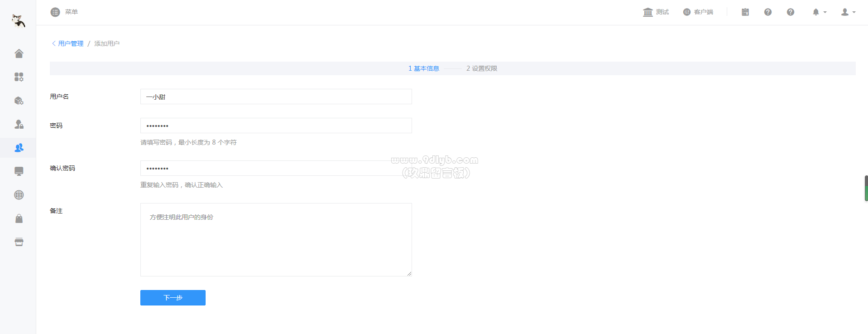Open the calendar icon in top bar
The image size is (868, 334).
pyautogui.click(x=745, y=12)
